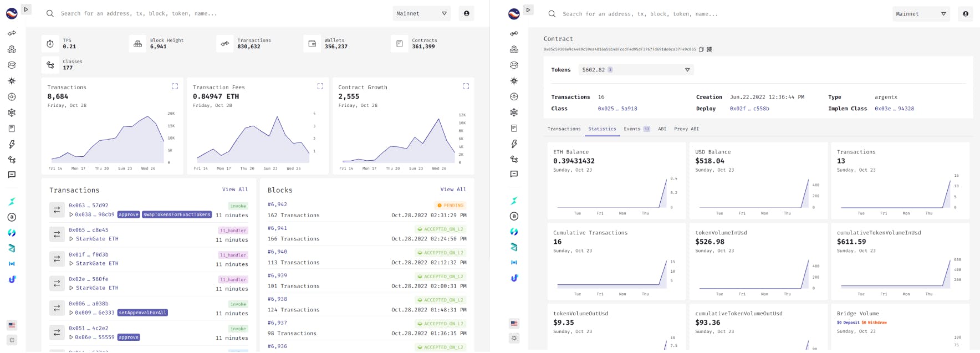Select the lightning bolt icon in contract page sidebar
This screenshot has width=980, height=353.
tap(514, 144)
